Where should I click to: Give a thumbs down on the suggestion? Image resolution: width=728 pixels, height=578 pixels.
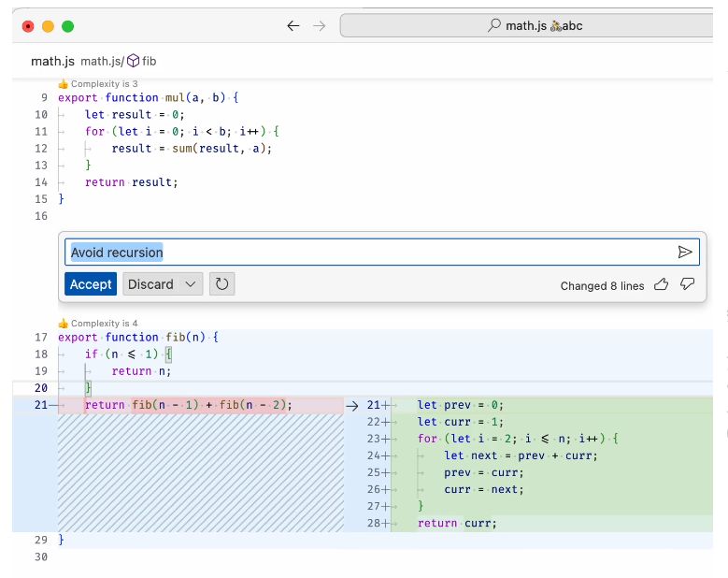click(x=687, y=284)
